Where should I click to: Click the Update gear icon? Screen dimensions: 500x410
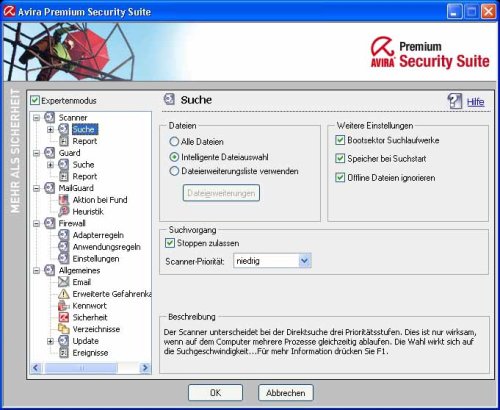coord(63,341)
